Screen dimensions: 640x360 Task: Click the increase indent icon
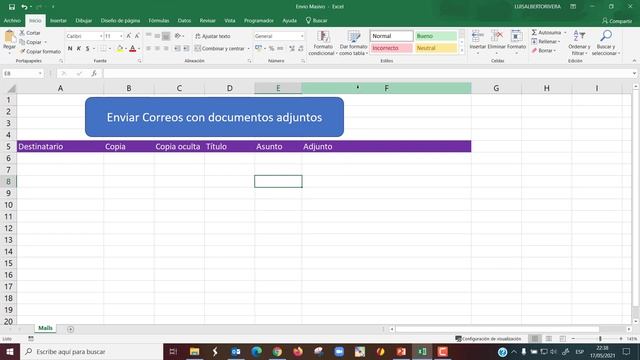186,49
